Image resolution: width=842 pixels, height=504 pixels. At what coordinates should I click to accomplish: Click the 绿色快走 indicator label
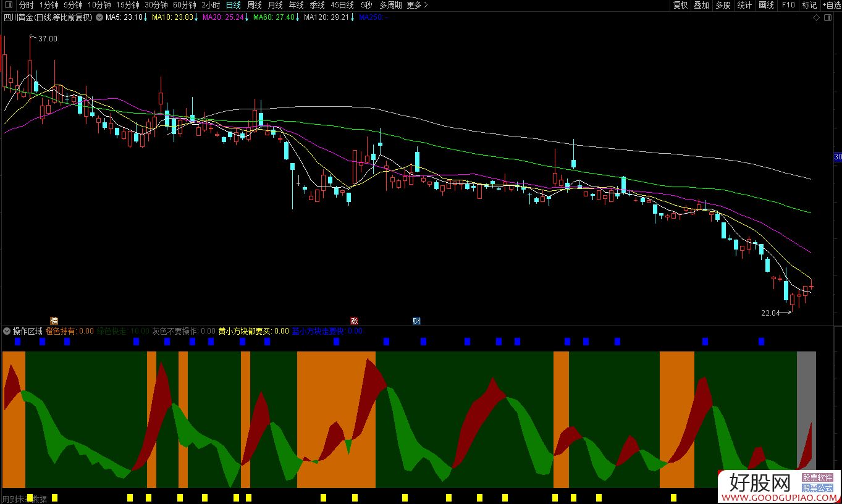tap(122, 331)
